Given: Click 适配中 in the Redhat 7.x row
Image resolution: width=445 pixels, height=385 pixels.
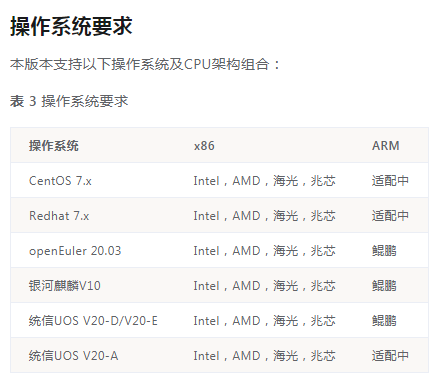Looking at the screenshot, I should coord(390,216).
